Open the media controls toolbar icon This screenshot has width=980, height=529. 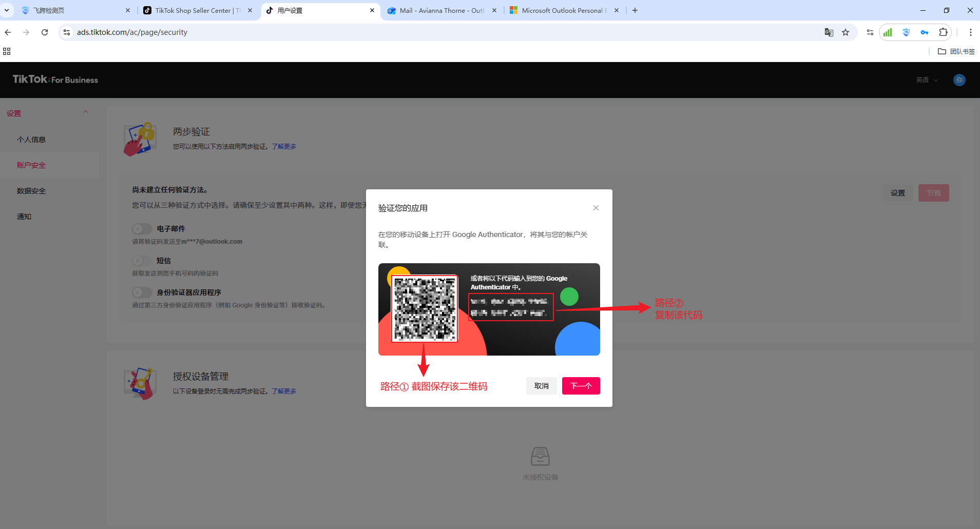point(870,32)
